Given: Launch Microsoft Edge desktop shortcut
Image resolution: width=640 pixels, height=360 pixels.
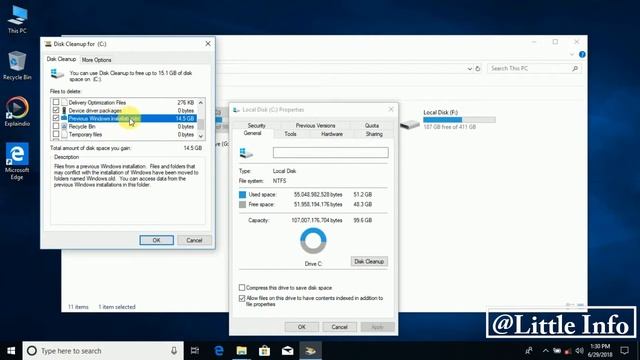Looking at the screenshot, I should pyautogui.click(x=17, y=161).
